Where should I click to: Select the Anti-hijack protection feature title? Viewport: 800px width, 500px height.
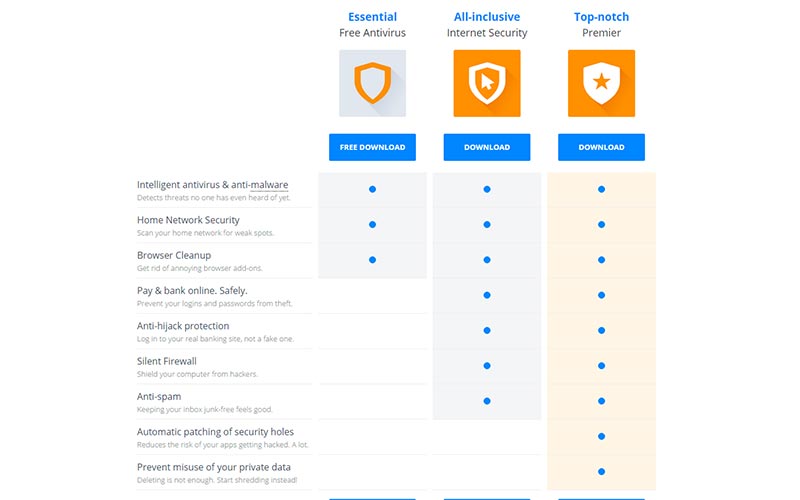point(183,326)
